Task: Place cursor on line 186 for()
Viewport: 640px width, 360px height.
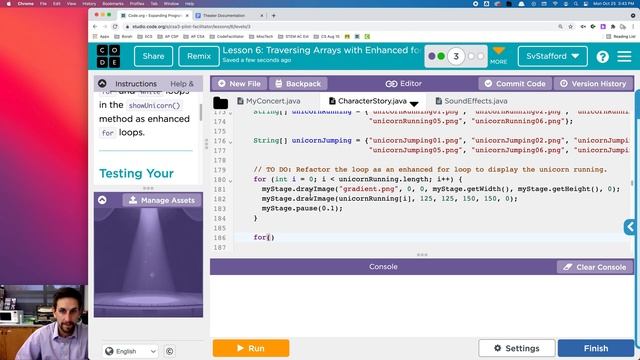Action: tap(264, 238)
